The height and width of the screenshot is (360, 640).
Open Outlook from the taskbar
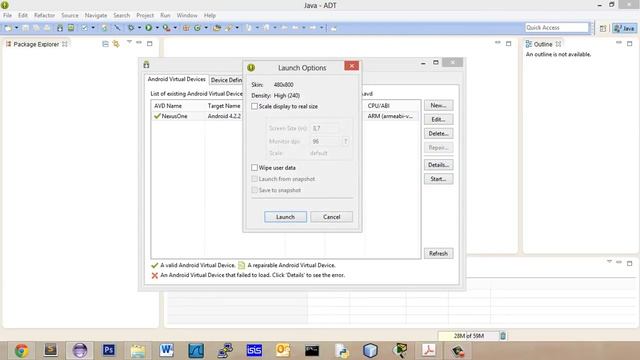click(x=283, y=351)
